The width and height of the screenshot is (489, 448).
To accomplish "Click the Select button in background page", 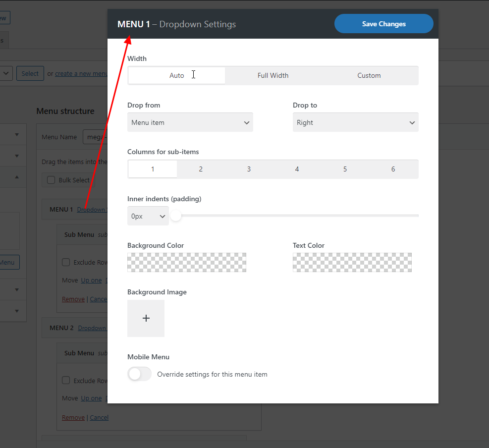I will click(30, 74).
